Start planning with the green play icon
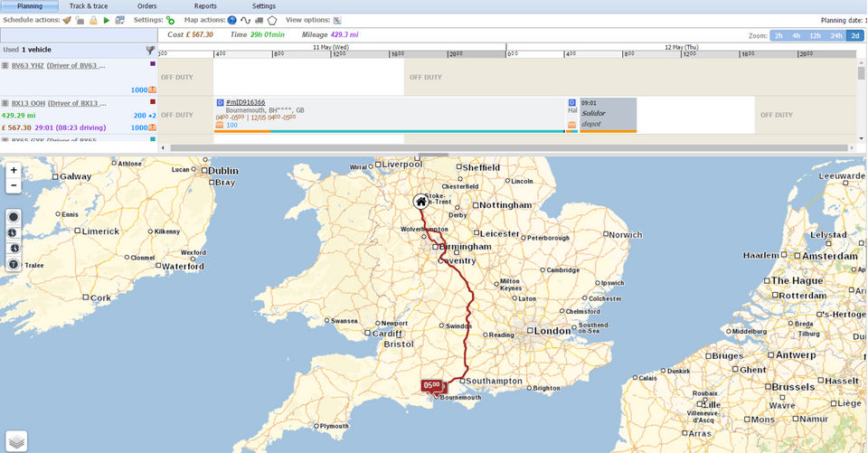 tap(107, 20)
